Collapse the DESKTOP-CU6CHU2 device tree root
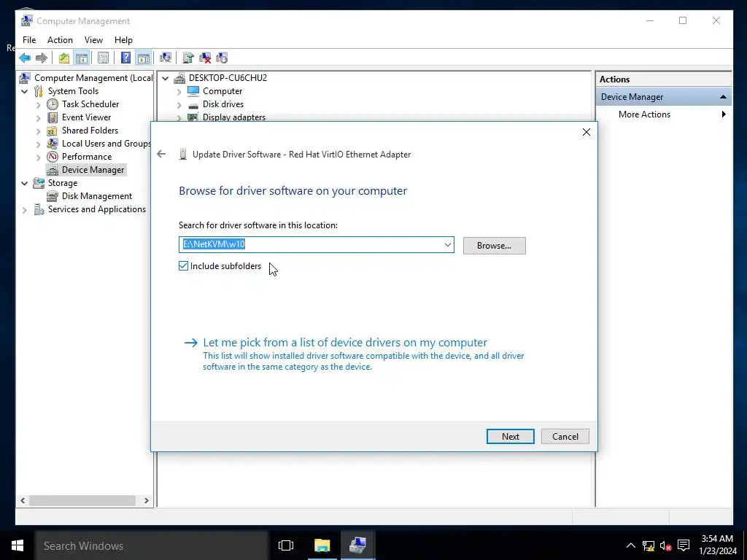The width and height of the screenshot is (747, 560). (166, 78)
